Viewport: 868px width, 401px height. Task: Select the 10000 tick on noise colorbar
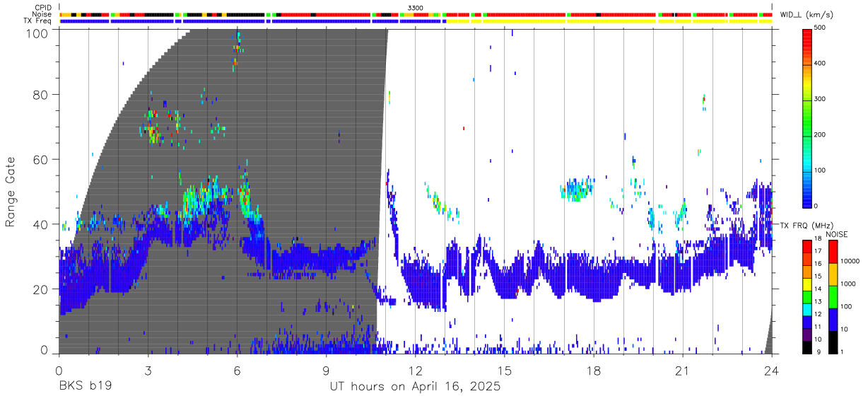851,262
